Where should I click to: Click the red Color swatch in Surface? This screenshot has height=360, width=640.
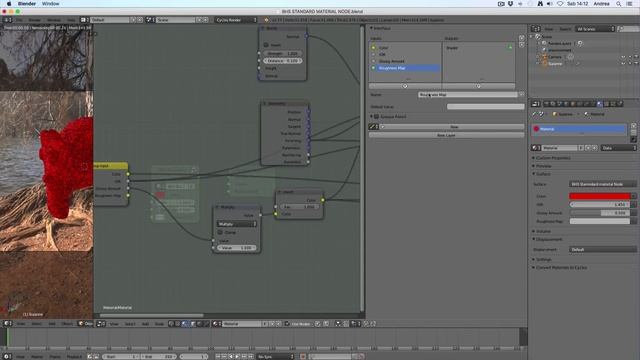click(x=600, y=196)
